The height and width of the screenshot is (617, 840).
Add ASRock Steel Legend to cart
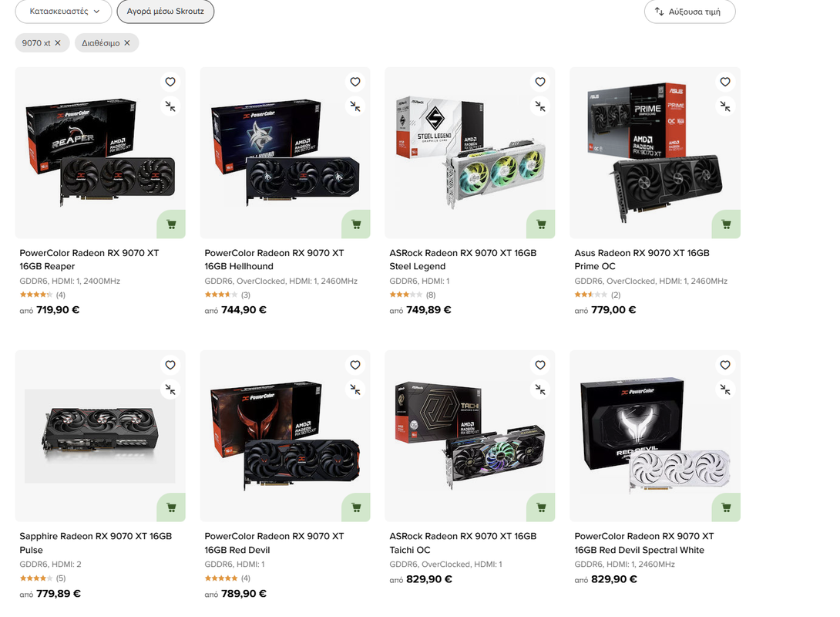pos(540,224)
